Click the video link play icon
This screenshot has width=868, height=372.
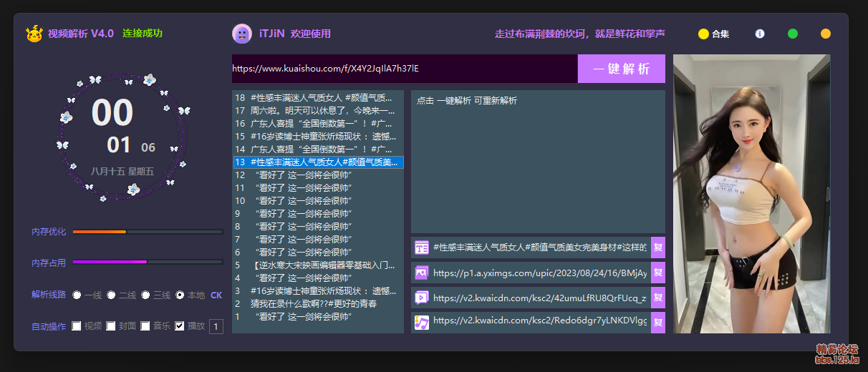point(422,298)
